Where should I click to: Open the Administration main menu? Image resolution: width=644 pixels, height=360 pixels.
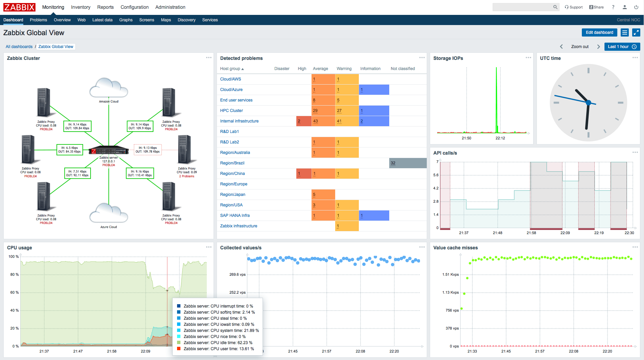point(170,7)
